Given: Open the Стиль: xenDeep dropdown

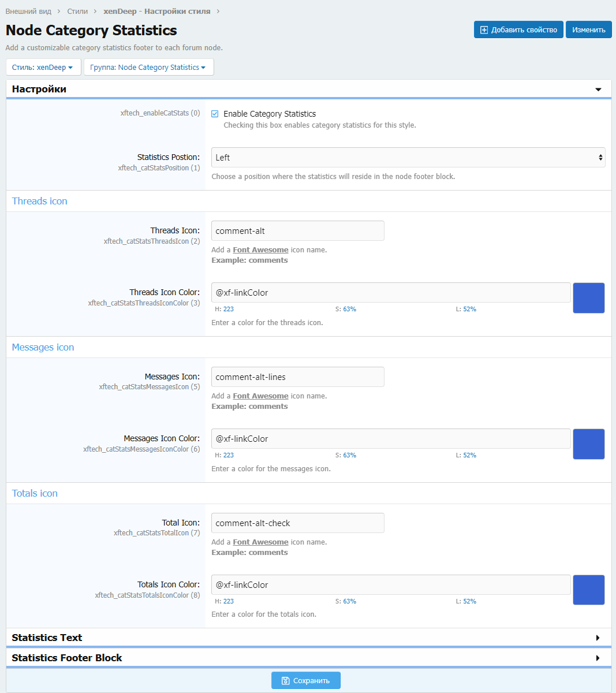Looking at the screenshot, I should tap(43, 68).
